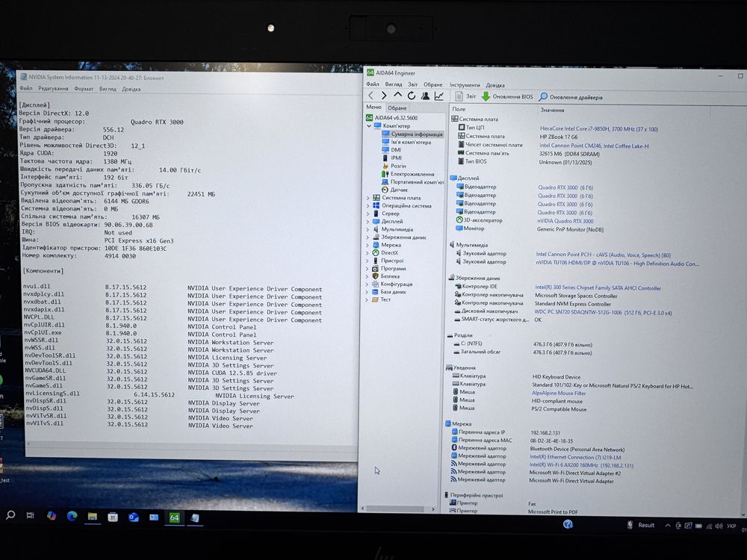
Task: Expand the Дисплей tree node
Action: [368, 222]
